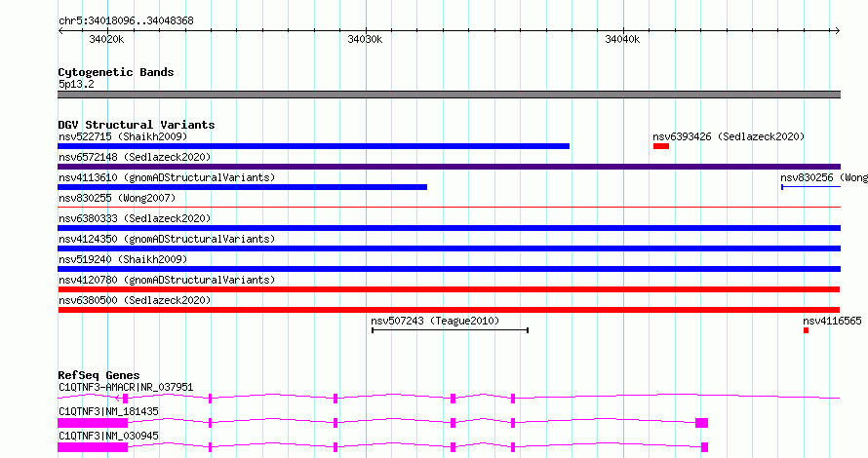Select the small red nsv4116565 variant marker
868x458 pixels.
coord(806,330)
